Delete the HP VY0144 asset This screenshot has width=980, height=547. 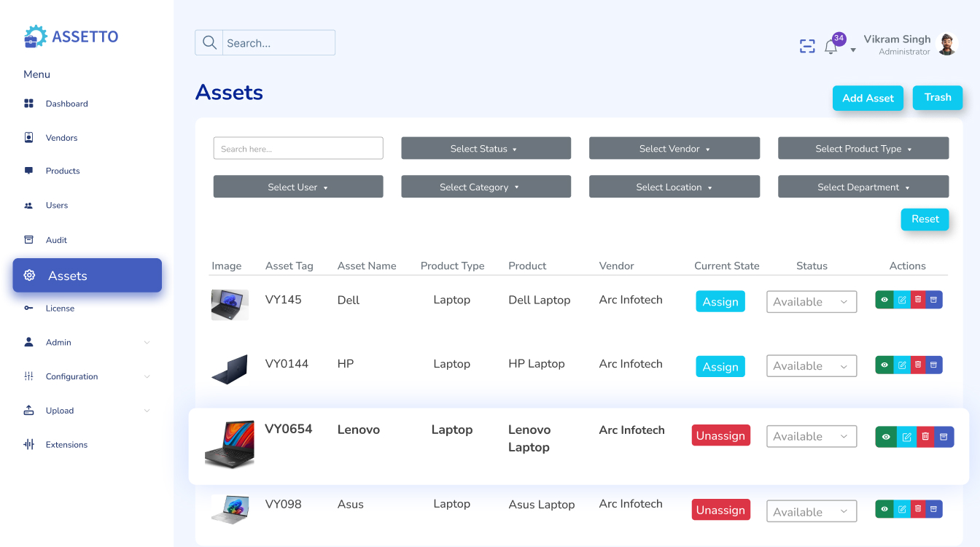tap(918, 365)
